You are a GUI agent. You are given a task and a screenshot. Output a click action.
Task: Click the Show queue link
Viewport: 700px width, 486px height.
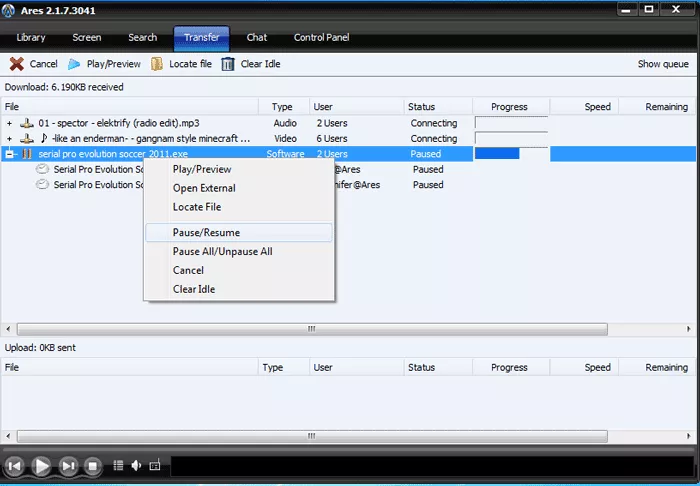[x=663, y=64]
